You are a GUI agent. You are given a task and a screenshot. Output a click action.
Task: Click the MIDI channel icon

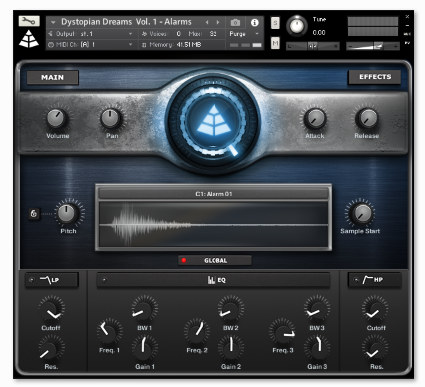[51, 44]
